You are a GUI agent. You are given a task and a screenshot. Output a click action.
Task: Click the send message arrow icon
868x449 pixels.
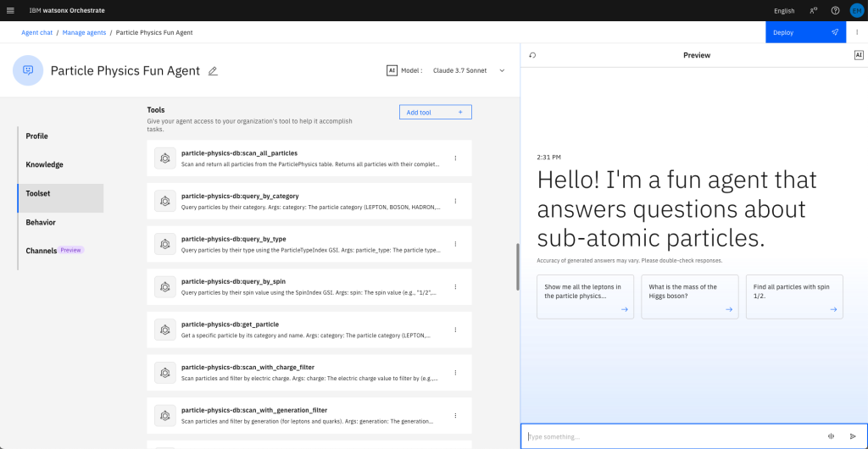click(853, 436)
